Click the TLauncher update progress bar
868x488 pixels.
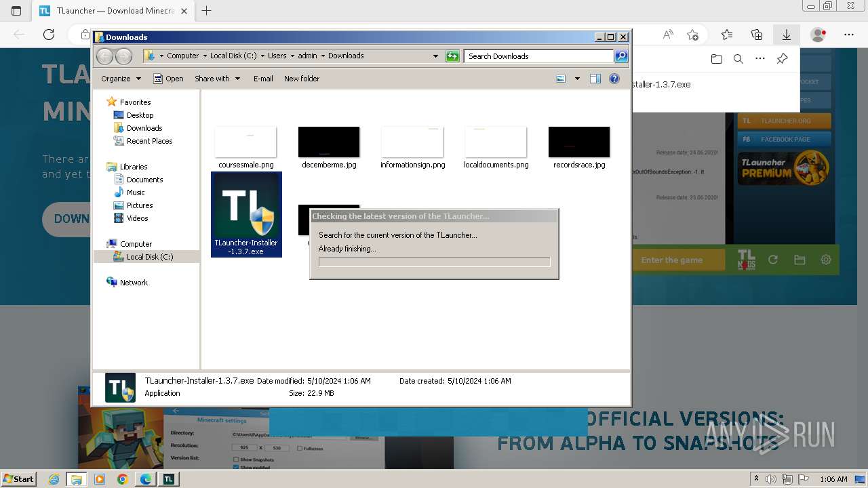click(434, 262)
